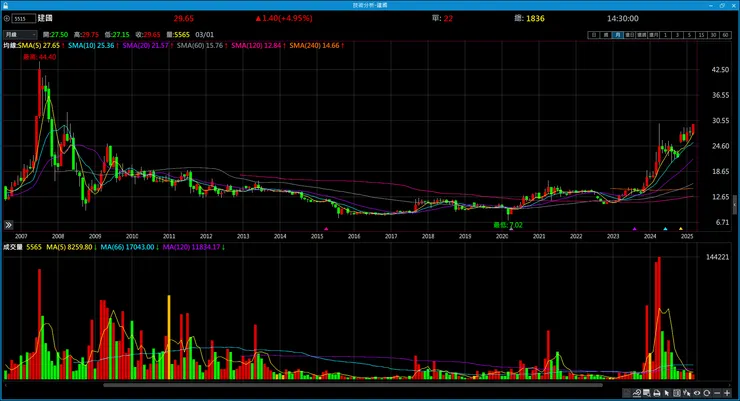
Task: Click the change value 1.40(+4.95%)
Action: (284, 18)
